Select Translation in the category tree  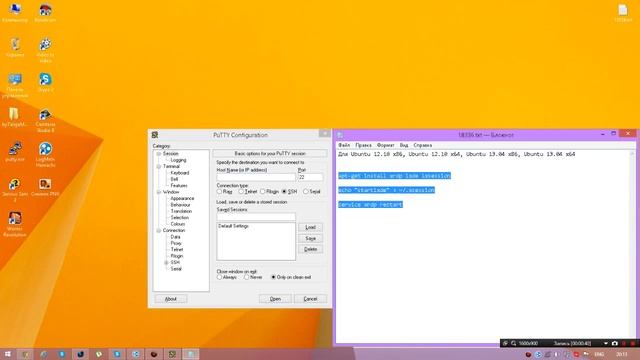coord(181,211)
